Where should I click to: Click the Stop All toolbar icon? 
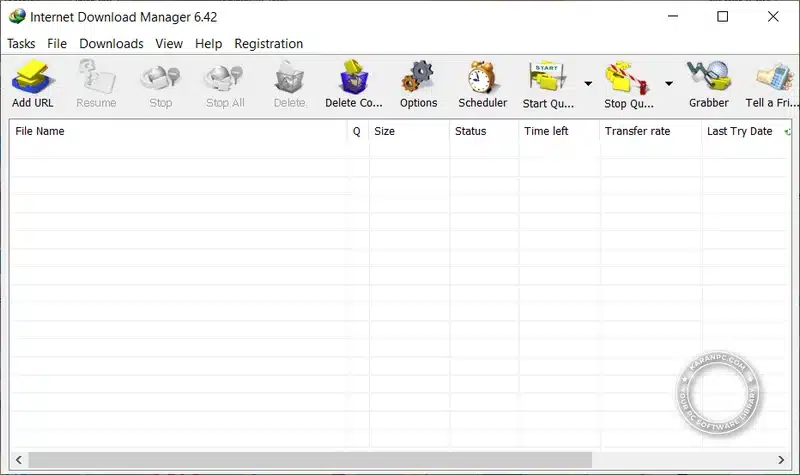[225, 78]
